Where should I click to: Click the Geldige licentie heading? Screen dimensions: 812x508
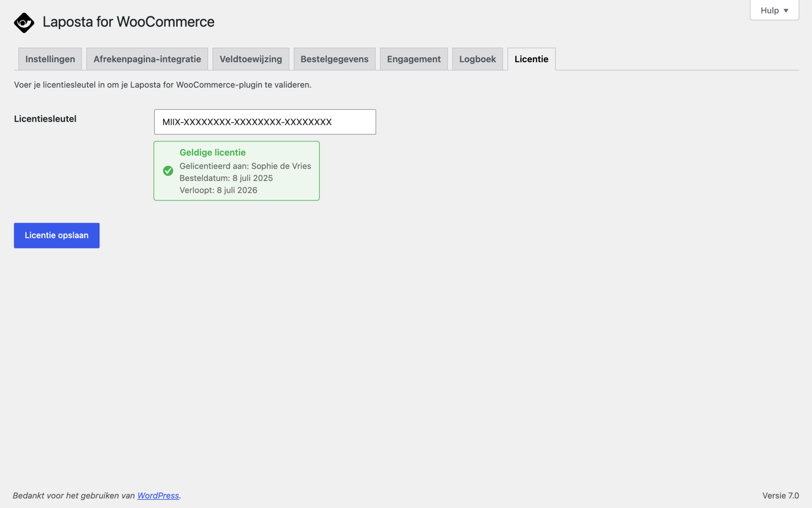(x=213, y=152)
